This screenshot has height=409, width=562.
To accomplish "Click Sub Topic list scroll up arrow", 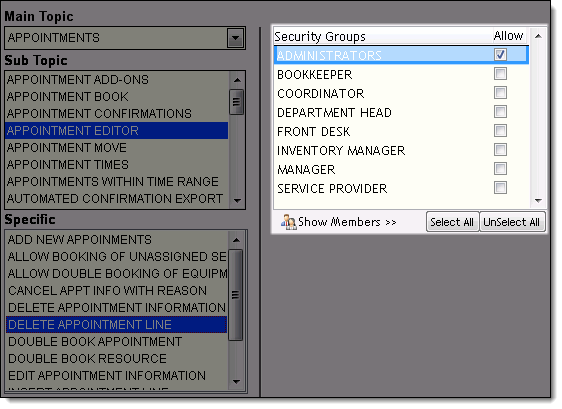I will 237,80.
